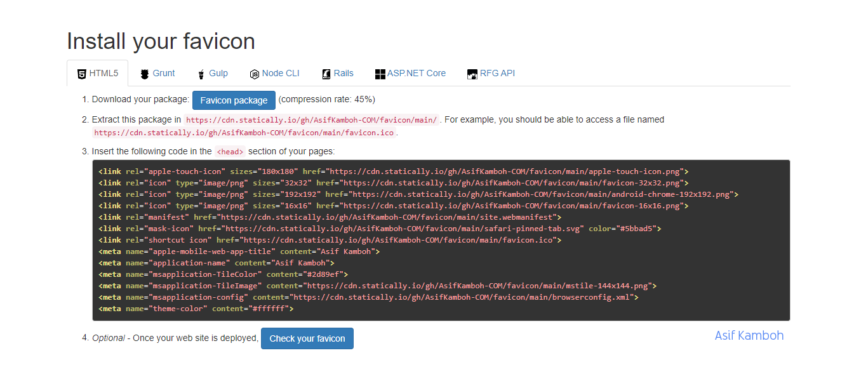The height and width of the screenshot is (381, 868).
Task: Click the Check your favicon button
Action: (307, 338)
